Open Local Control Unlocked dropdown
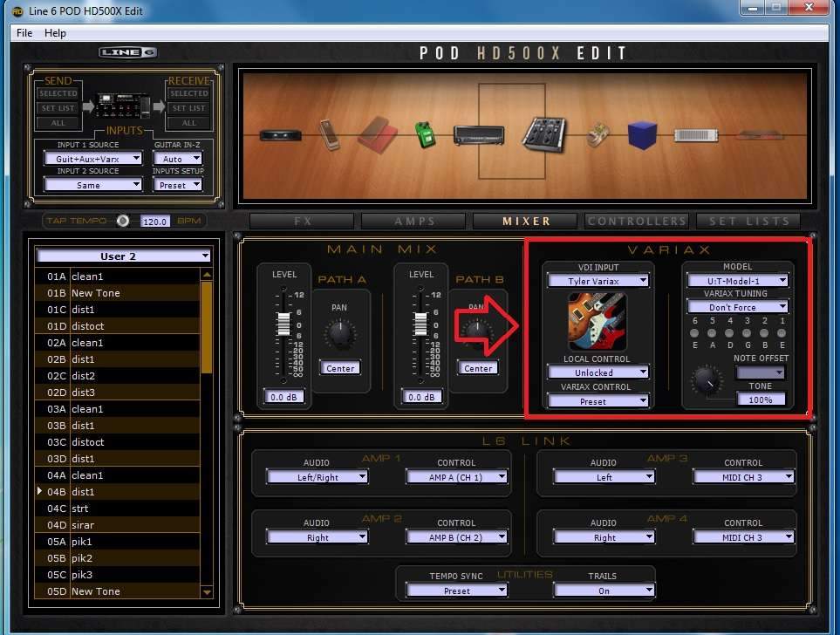Viewport: 840px width, 635px height. (x=598, y=372)
